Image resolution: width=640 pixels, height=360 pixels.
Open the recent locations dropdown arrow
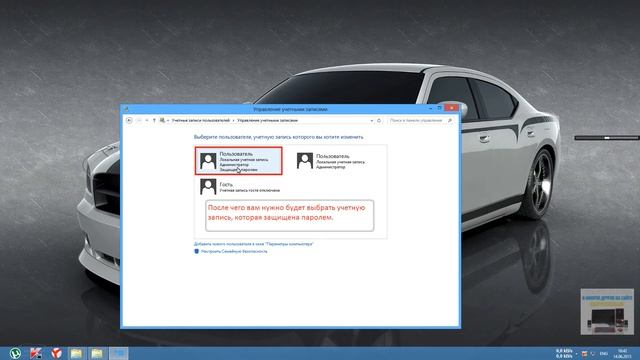(x=147, y=120)
